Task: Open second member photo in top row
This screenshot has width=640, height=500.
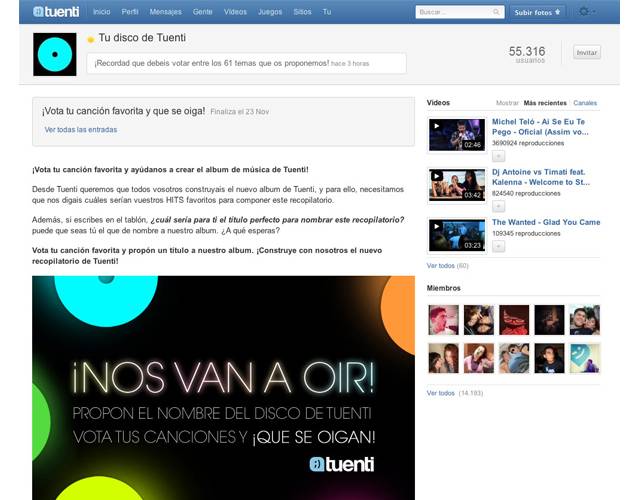Action: pos(479,320)
